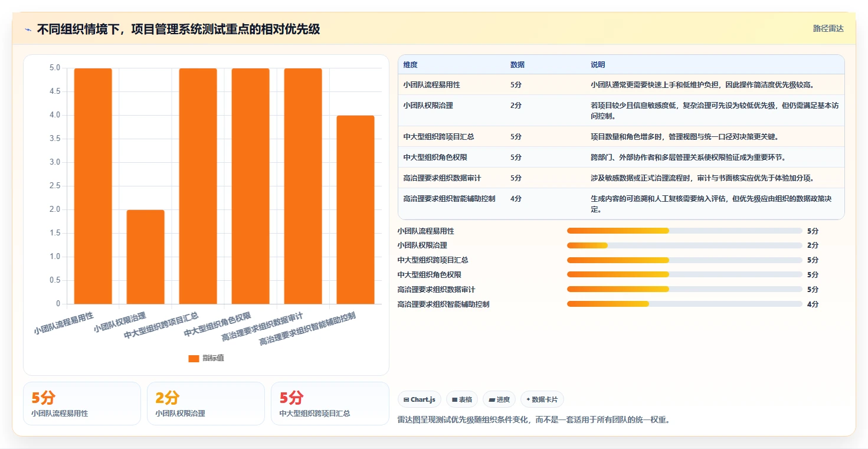This screenshot has width=868, height=449.
Task: Click 中大型组织跨项目汇总 cell in the table
Action: tap(438, 136)
